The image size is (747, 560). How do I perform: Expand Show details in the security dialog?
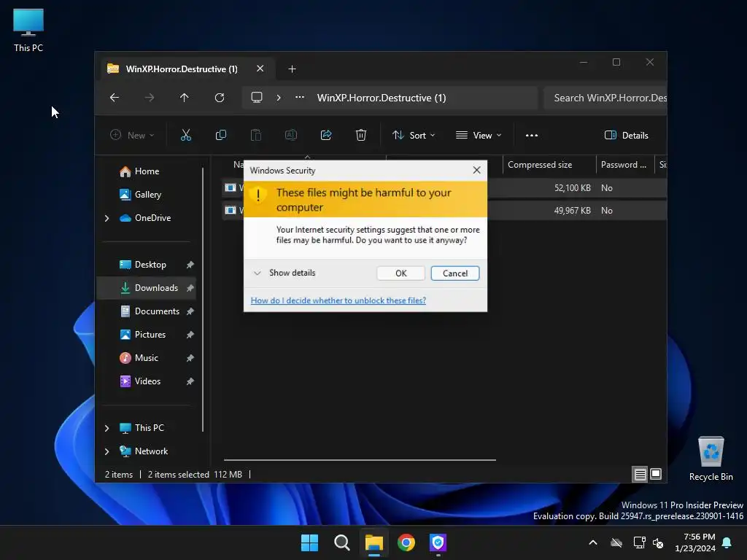tap(285, 273)
